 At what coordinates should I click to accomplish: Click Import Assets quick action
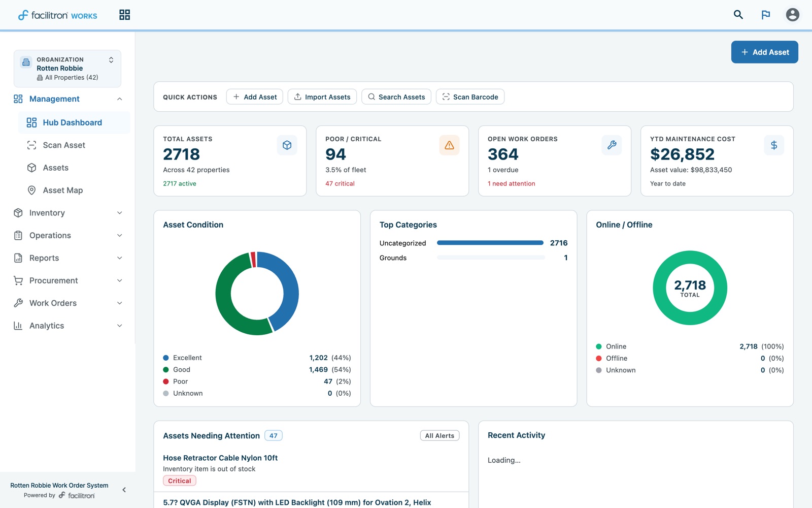point(322,97)
